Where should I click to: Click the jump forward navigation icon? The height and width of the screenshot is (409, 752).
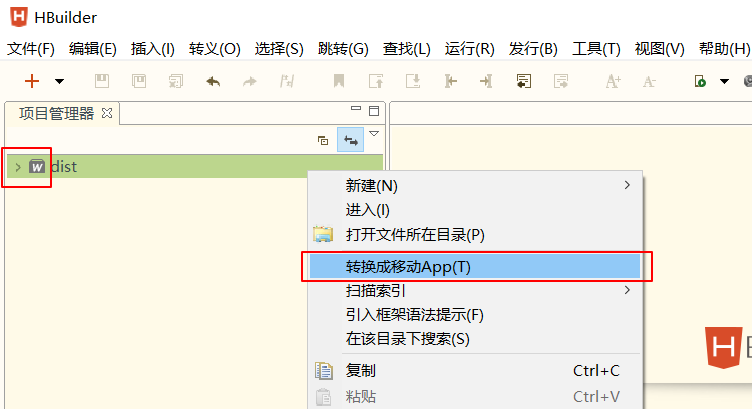[x=486, y=81]
